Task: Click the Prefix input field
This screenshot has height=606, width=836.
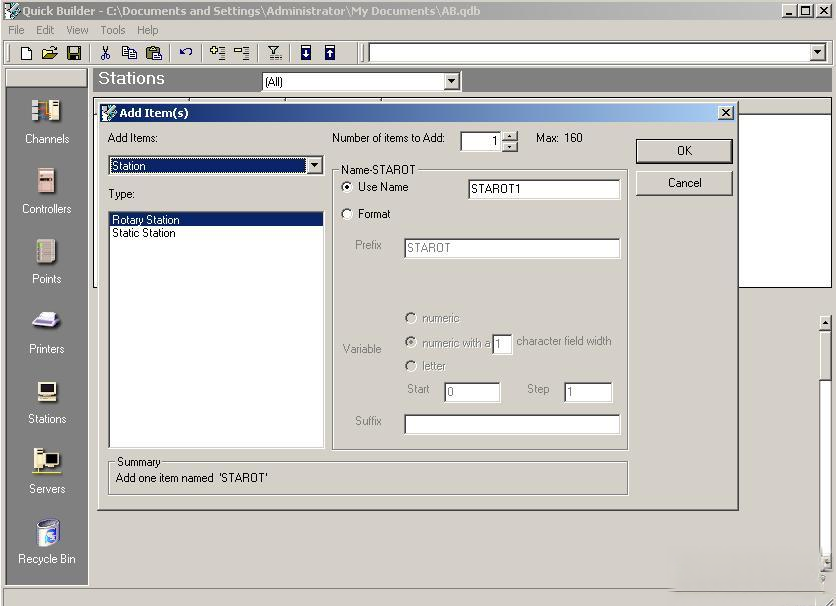Action: point(512,248)
